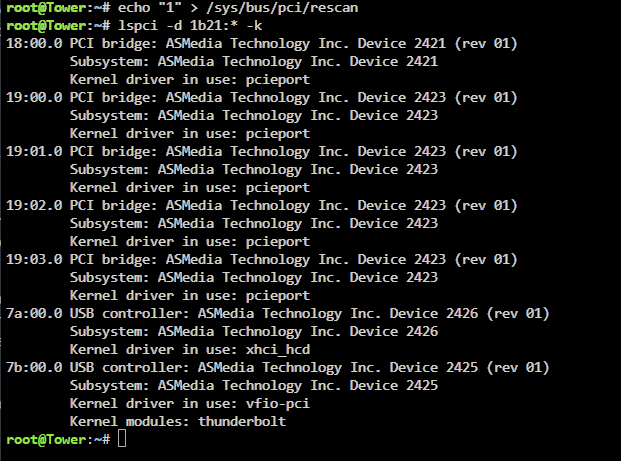This screenshot has height=461, width=621.
Task: Click the 18:00.0 PCI bridge entry
Action: click(x=260, y=43)
